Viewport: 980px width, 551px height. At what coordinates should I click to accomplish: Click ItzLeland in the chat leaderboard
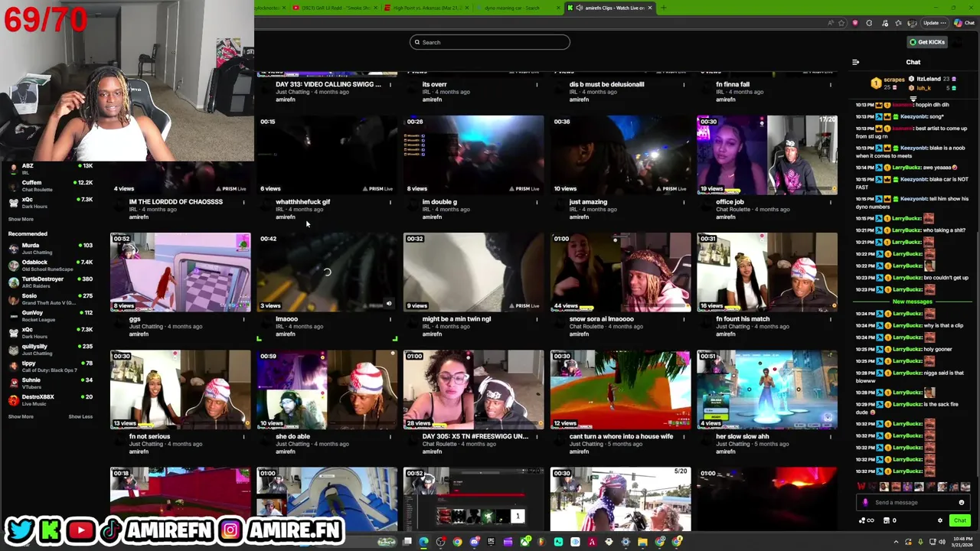pyautogui.click(x=928, y=79)
